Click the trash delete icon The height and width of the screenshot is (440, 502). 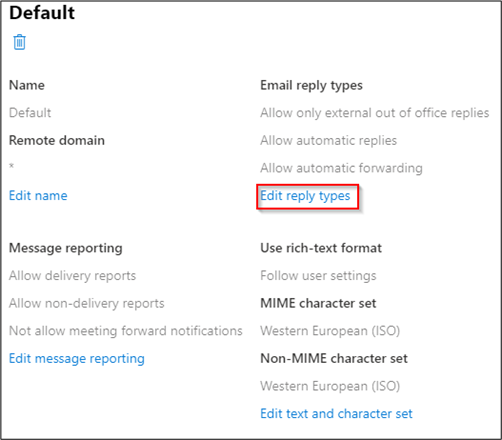(x=19, y=42)
